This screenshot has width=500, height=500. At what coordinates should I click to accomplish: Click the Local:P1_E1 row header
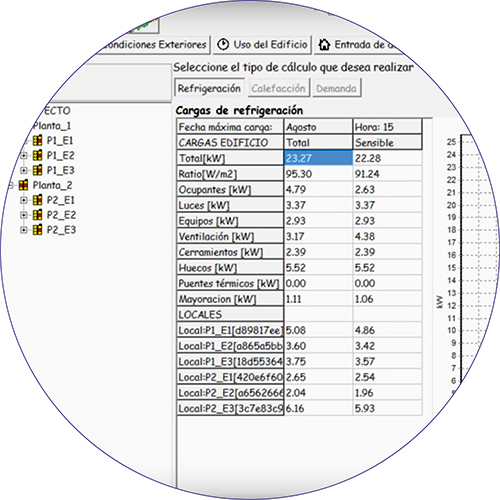(x=230, y=330)
